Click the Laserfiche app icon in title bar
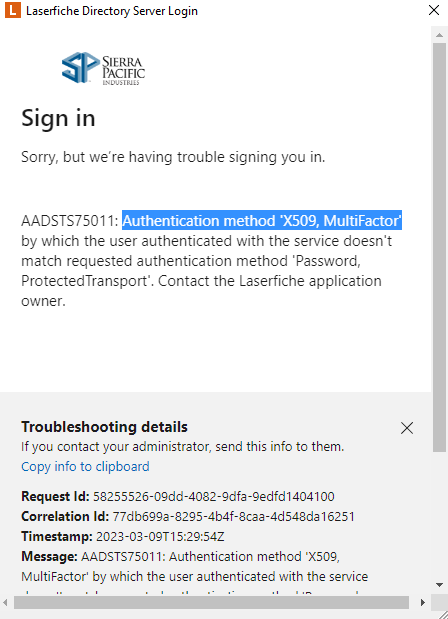The height and width of the screenshot is (619, 448). coord(13,10)
